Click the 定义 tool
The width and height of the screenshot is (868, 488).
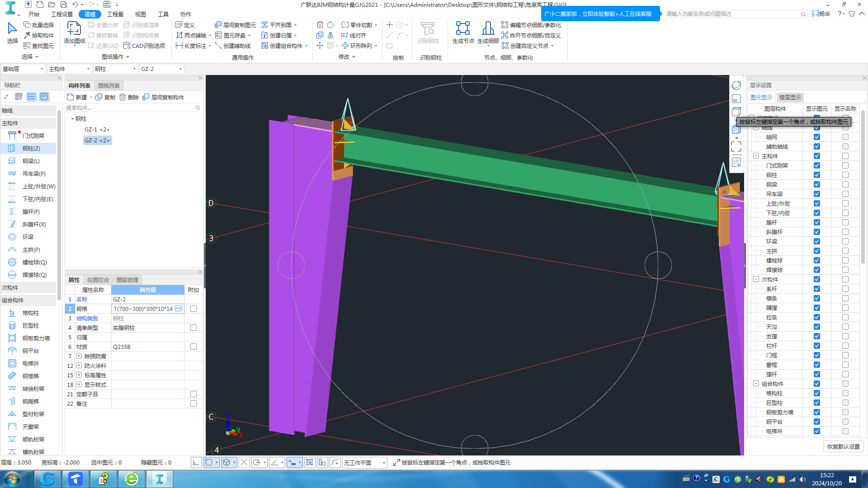[185, 25]
